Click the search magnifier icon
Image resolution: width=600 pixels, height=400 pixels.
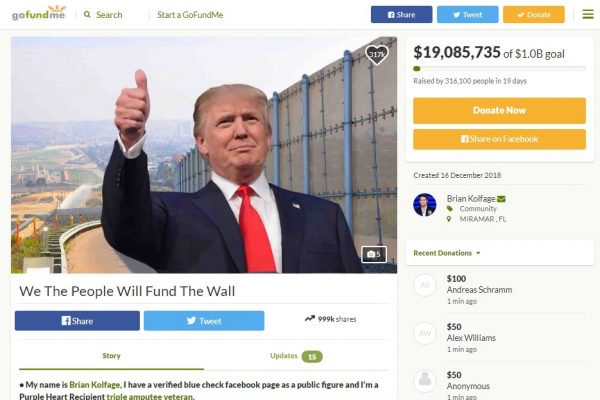coord(87,15)
